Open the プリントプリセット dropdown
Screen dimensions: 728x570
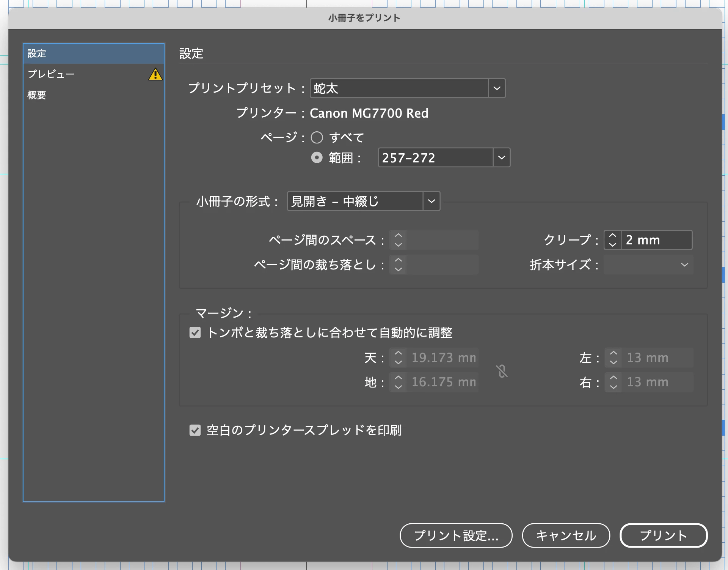[x=497, y=88]
